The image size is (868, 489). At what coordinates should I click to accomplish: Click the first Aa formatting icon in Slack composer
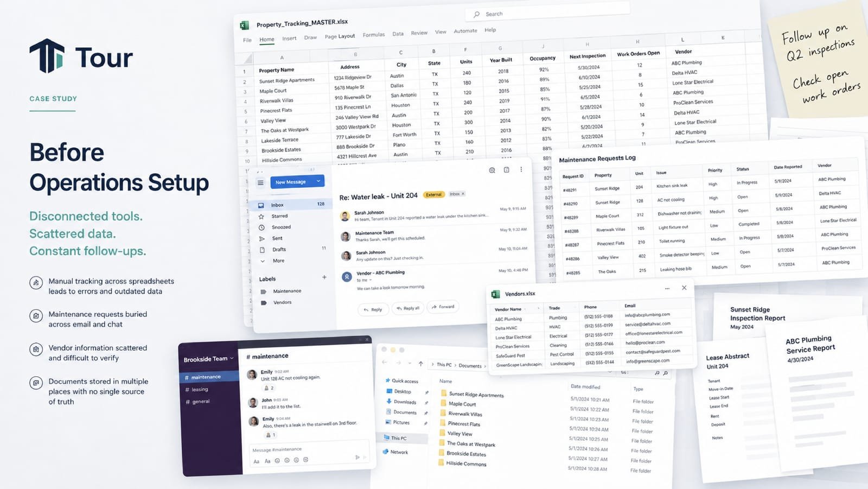click(x=257, y=461)
